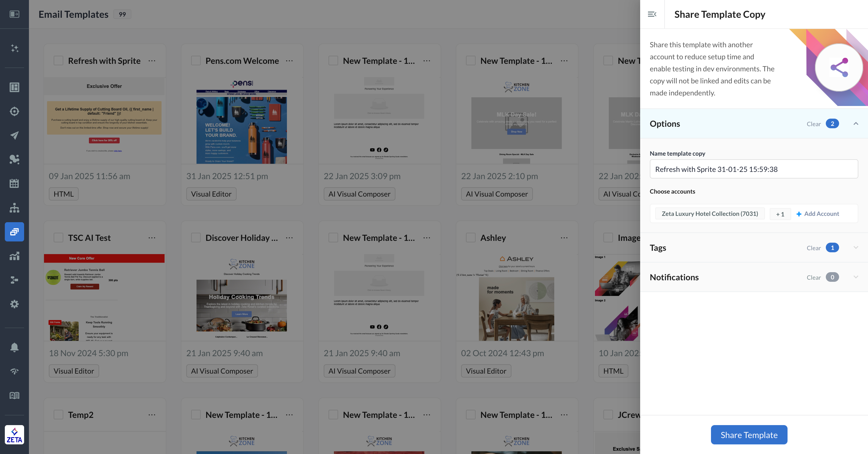Image resolution: width=868 pixels, height=454 pixels.
Task: Select the active templates icon in sidebar
Action: (x=14, y=232)
